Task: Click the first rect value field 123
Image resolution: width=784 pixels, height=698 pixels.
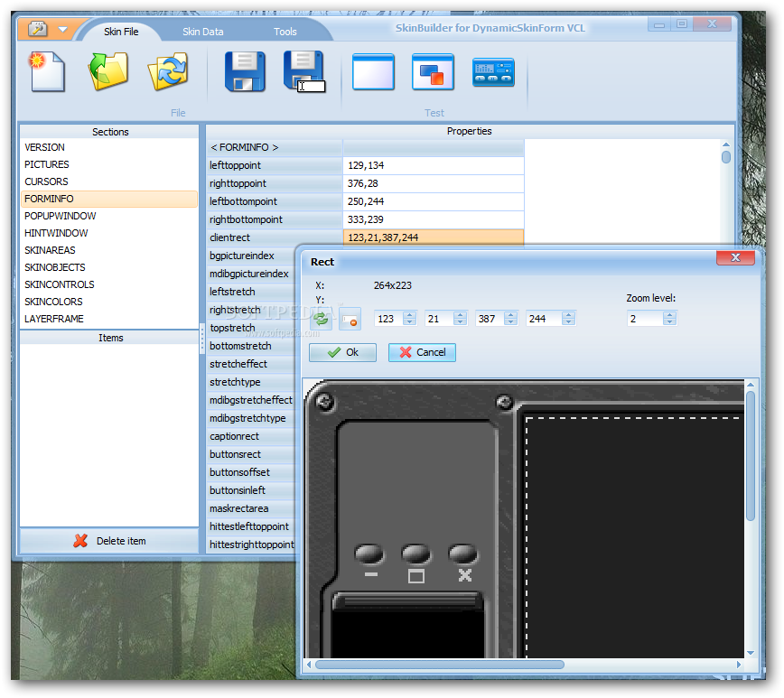Action: (x=389, y=319)
